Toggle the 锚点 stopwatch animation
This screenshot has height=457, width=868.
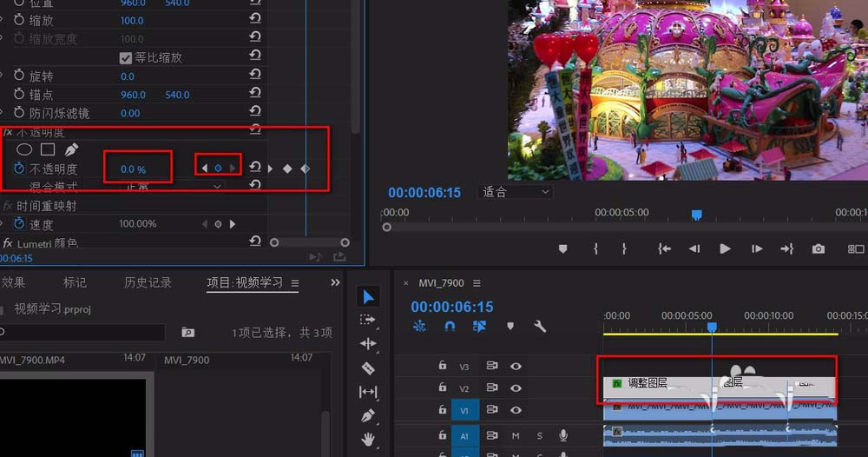(x=19, y=94)
